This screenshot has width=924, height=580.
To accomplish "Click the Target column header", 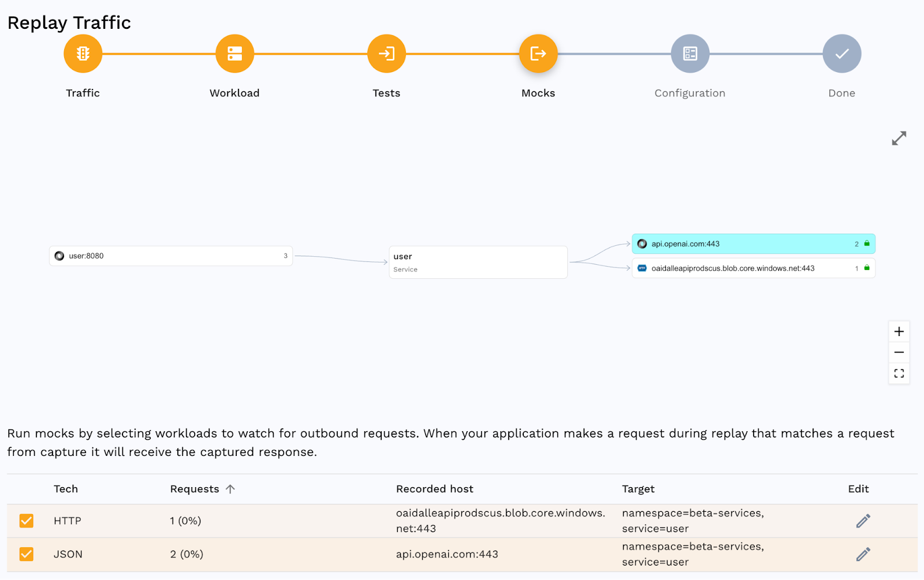I will (638, 489).
